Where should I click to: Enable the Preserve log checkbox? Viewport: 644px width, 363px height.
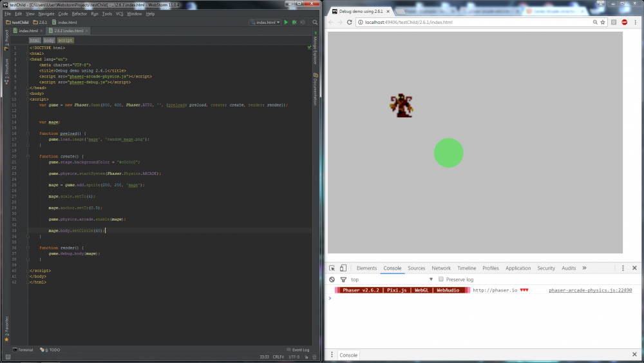coord(441,279)
